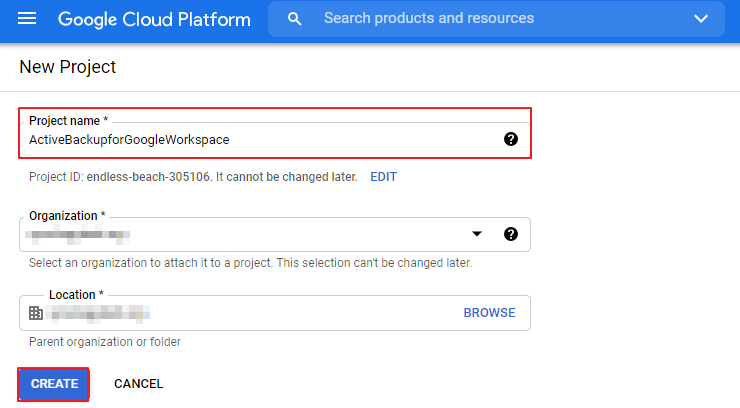The height and width of the screenshot is (408, 740).
Task: Open the Project name help tooltip icon
Action: [511, 139]
